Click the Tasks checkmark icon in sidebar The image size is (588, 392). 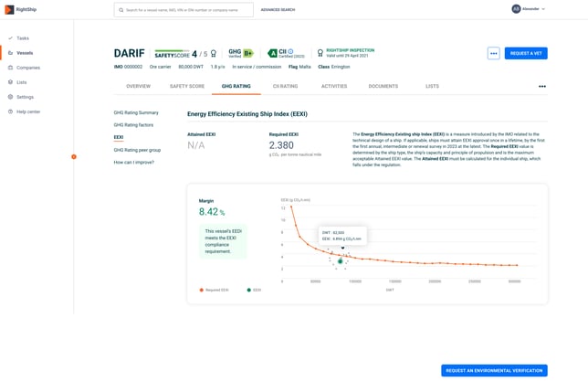pos(11,38)
